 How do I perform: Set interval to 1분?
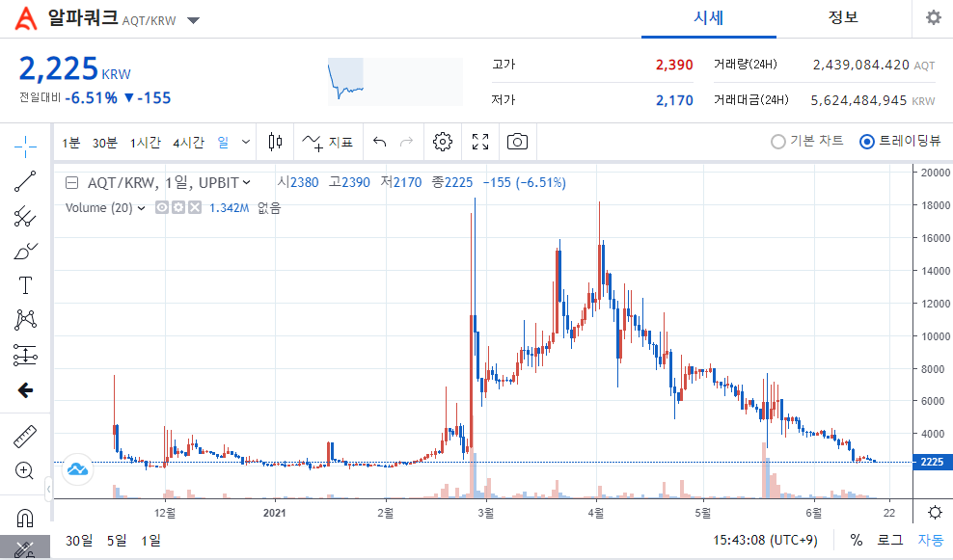point(71,143)
